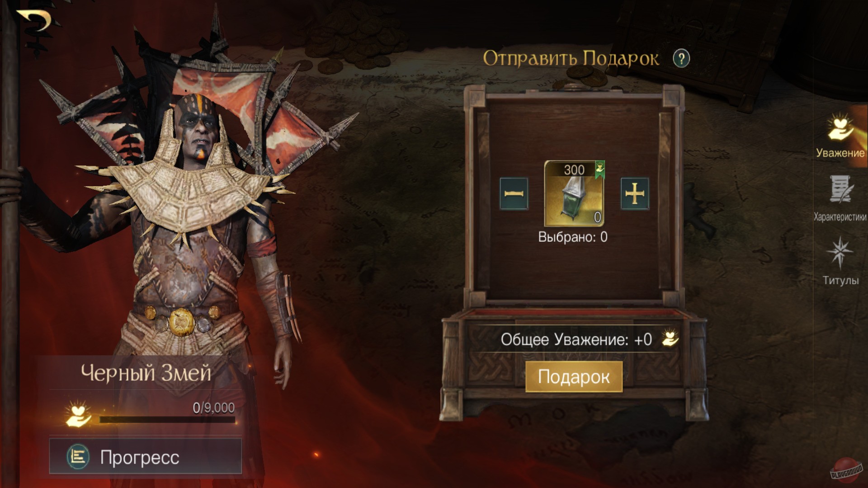Click the heart-in-hand Уважение tab icon
The image size is (868, 488).
coord(840,127)
